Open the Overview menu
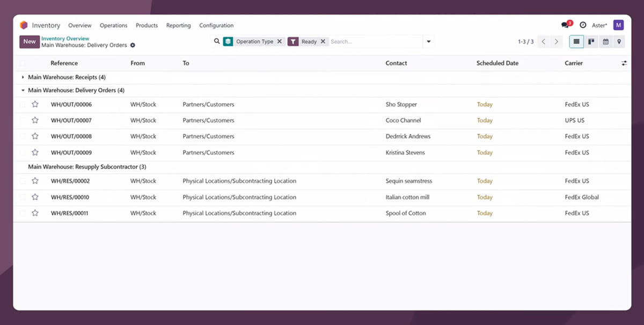 (x=80, y=25)
